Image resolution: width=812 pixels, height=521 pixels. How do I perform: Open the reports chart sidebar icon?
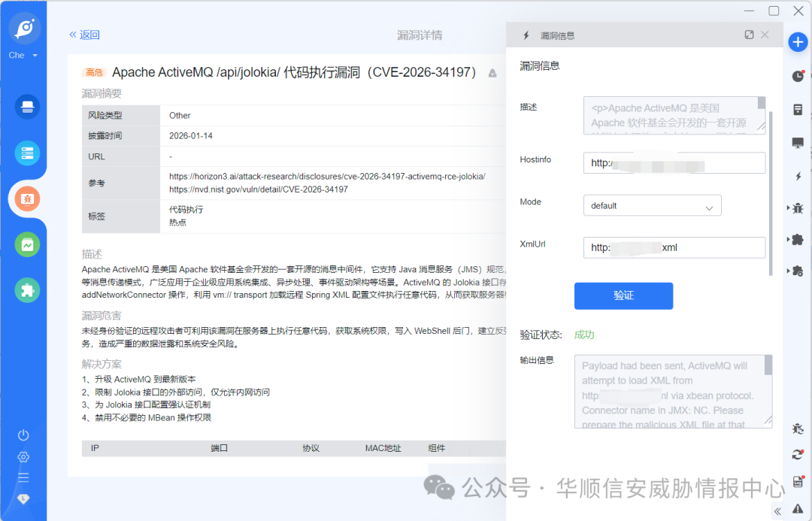coord(28,244)
